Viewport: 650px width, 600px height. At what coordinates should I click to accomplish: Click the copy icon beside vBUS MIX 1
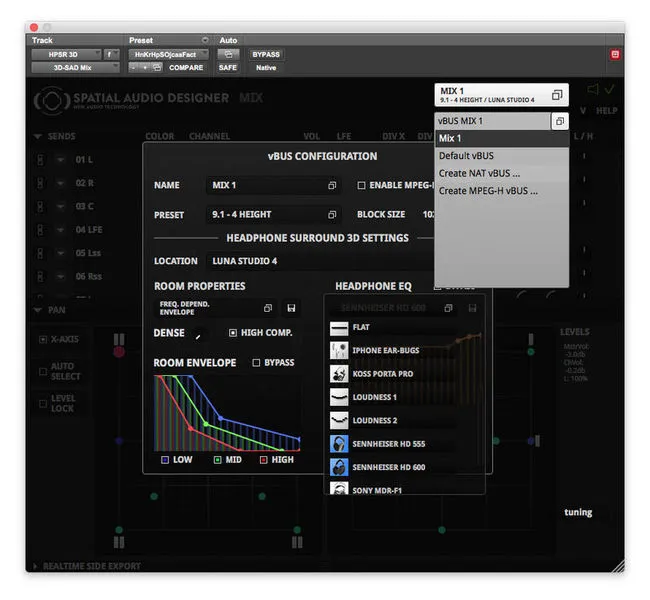[x=560, y=121]
